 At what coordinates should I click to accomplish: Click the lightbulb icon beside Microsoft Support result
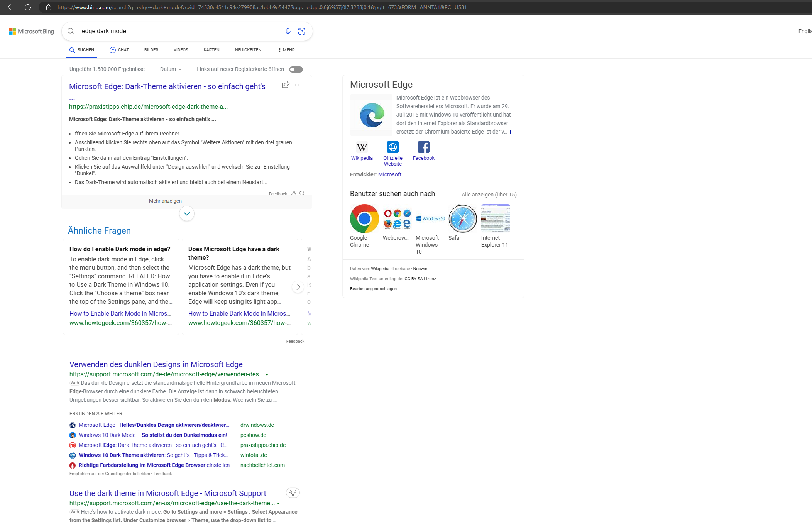point(293,493)
